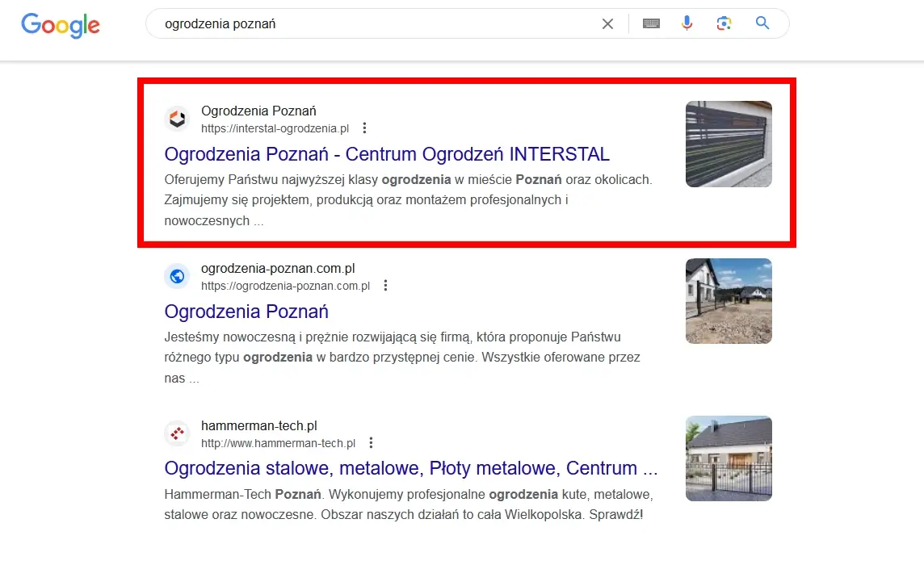Image resolution: width=924 pixels, height=565 pixels.
Task: Open the on-screen keyboard input tool
Action: click(651, 23)
